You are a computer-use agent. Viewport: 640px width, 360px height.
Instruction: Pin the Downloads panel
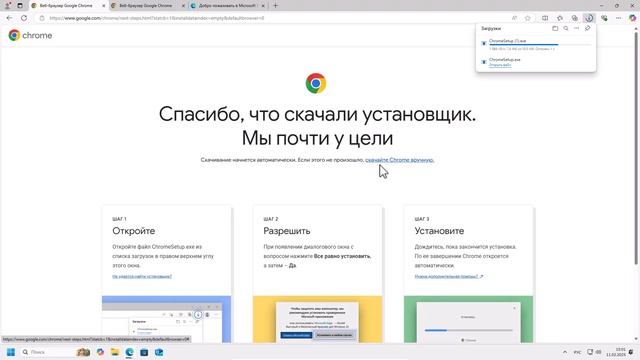pos(587,29)
